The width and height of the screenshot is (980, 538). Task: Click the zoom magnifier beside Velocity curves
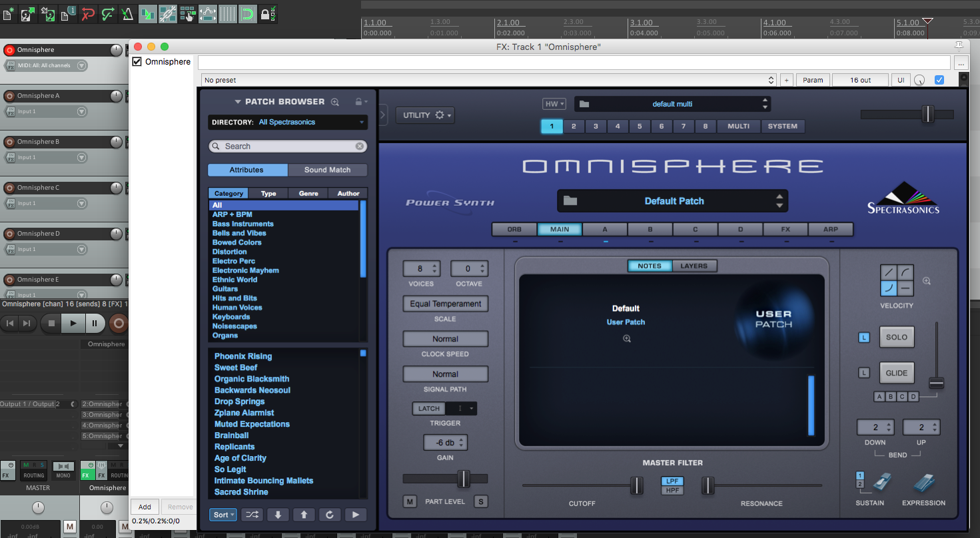point(927,281)
